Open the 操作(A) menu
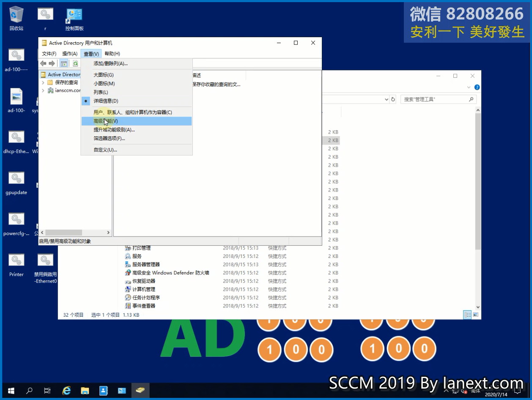Screen dimensions: 532x400 (x=70, y=54)
